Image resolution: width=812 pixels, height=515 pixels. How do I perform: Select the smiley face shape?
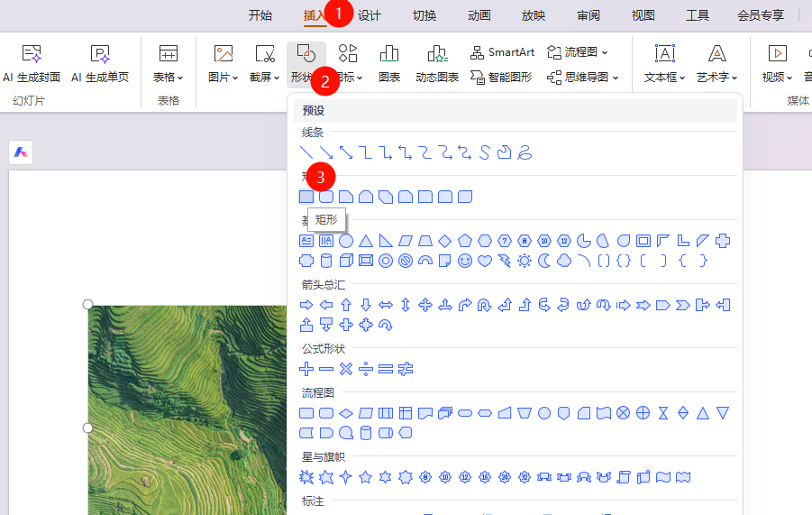(465, 261)
